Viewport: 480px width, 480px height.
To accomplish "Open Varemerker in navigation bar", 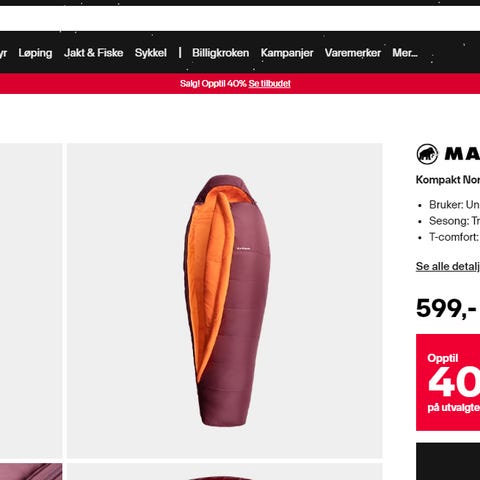I will click(353, 53).
